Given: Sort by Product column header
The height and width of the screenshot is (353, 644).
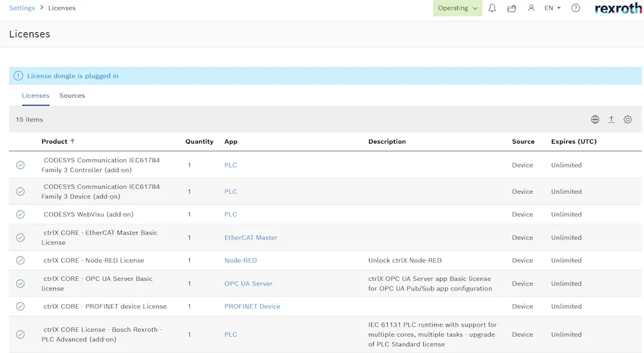Looking at the screenshot, I should click(55, 142).
